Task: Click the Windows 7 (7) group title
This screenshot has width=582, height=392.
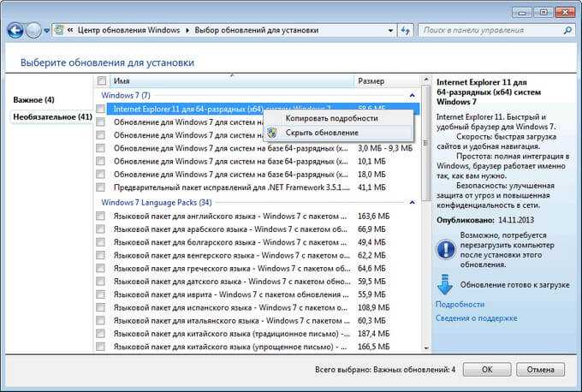Action: coord(126,95)
